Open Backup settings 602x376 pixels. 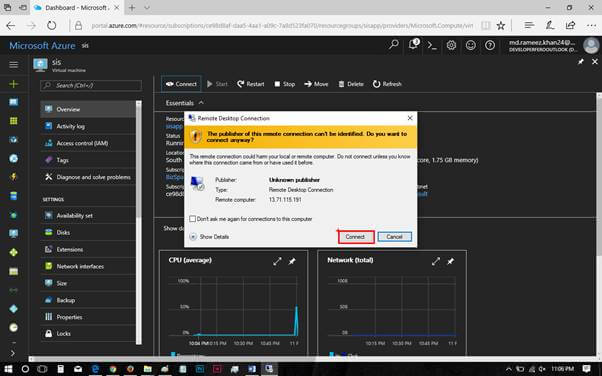88,300
